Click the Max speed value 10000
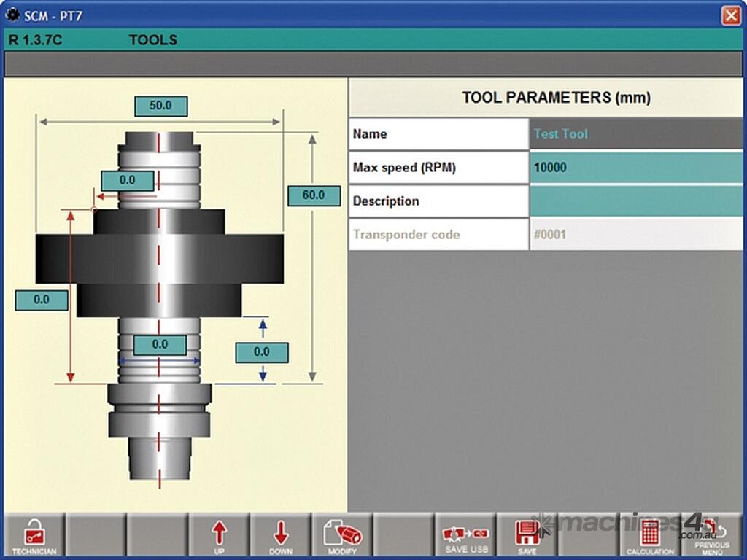The height and width of the screenshot is (560, 747). coord(635,168)
